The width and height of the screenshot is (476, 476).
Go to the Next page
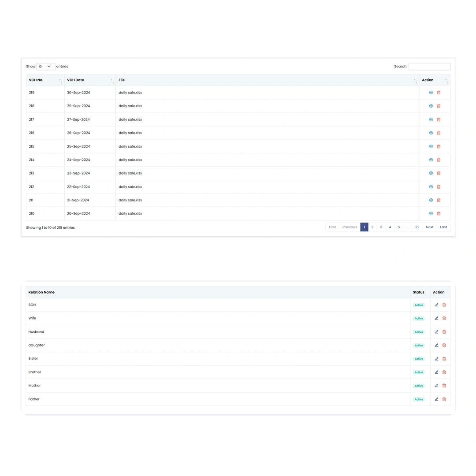(x=430, y=227)
